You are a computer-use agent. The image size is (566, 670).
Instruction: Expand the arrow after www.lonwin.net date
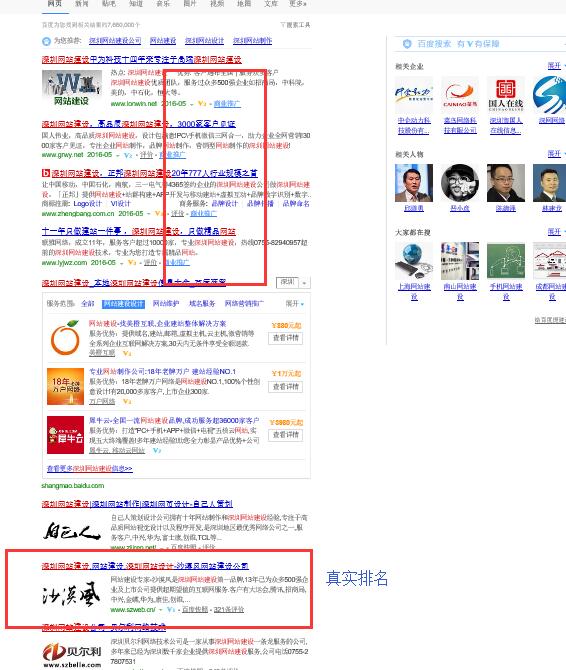[x=192, y=104]
